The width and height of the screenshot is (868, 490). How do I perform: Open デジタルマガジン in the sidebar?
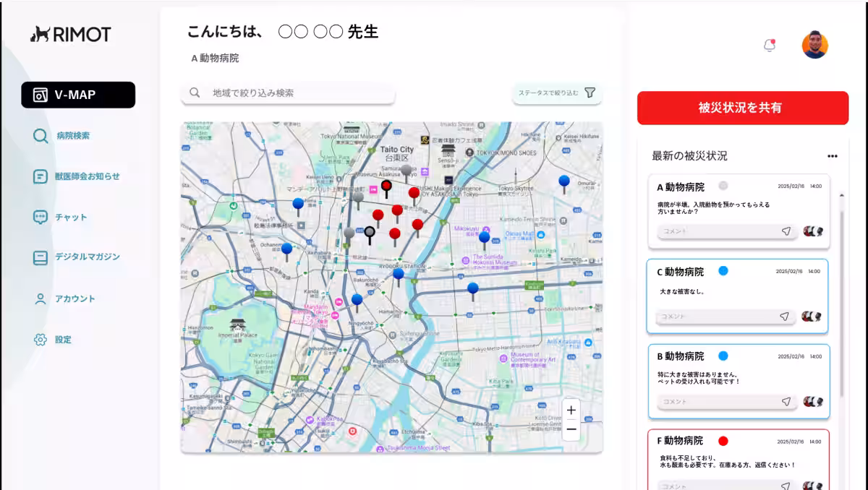click(88, 257)
